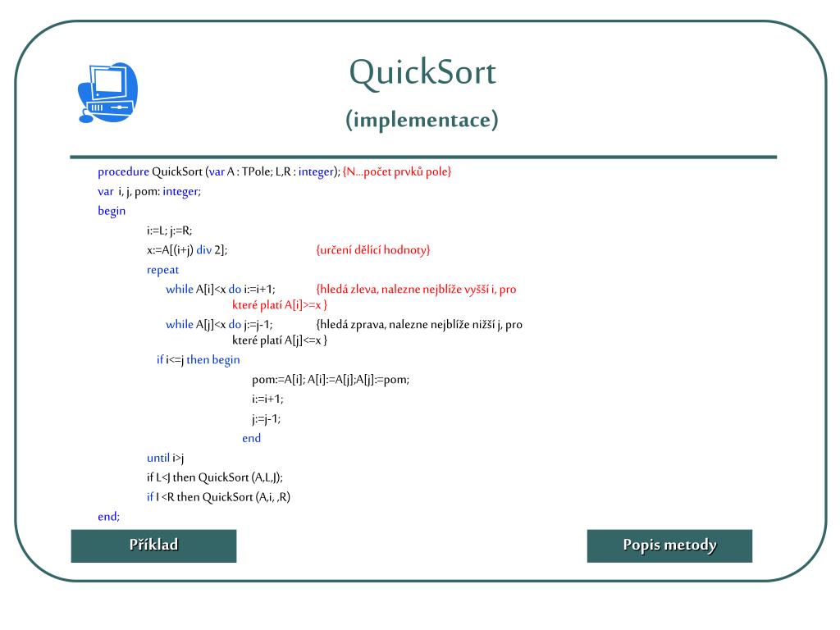Click the 'var i, j, pom: integer;' line
The image size is (840, 630).
[x=149, y=192]
